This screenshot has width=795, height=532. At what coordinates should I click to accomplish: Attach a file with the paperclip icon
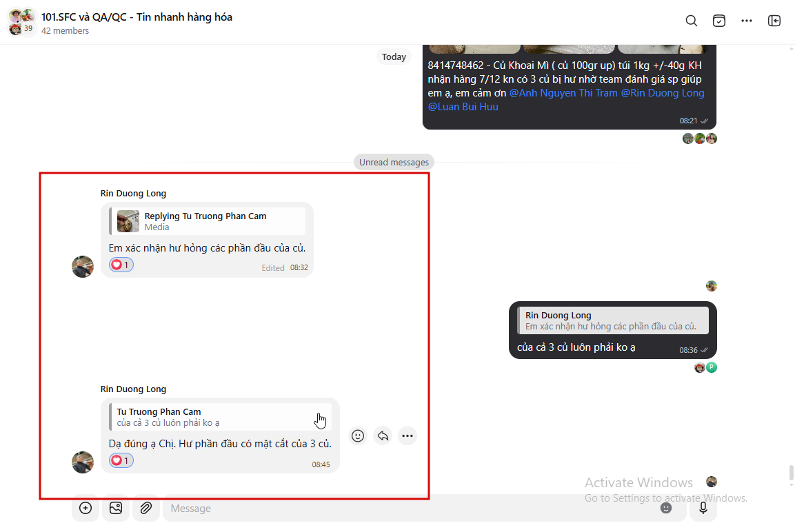point(146,508)
